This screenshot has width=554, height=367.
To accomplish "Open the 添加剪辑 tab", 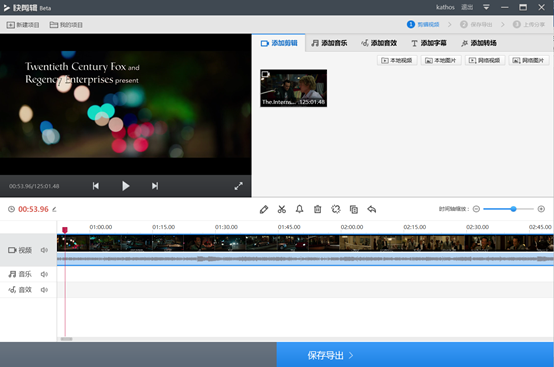I will [279, 43].
